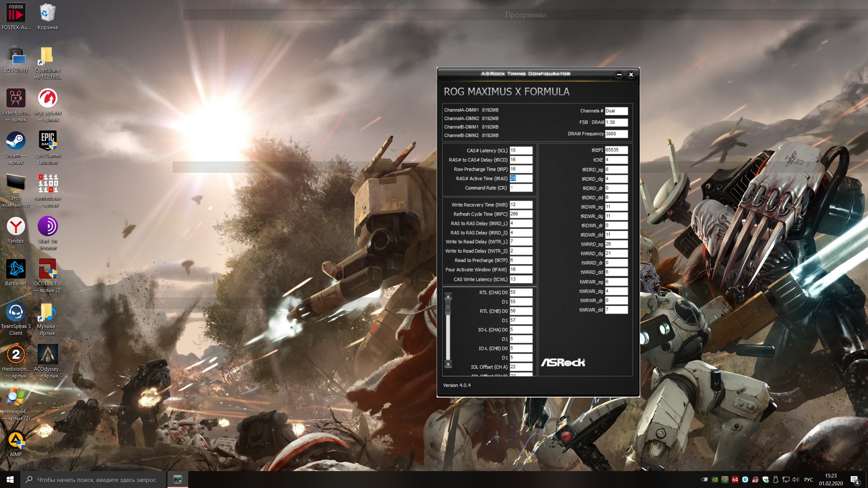Click the RTL list scrollbar thumb

tap(448, 308)
